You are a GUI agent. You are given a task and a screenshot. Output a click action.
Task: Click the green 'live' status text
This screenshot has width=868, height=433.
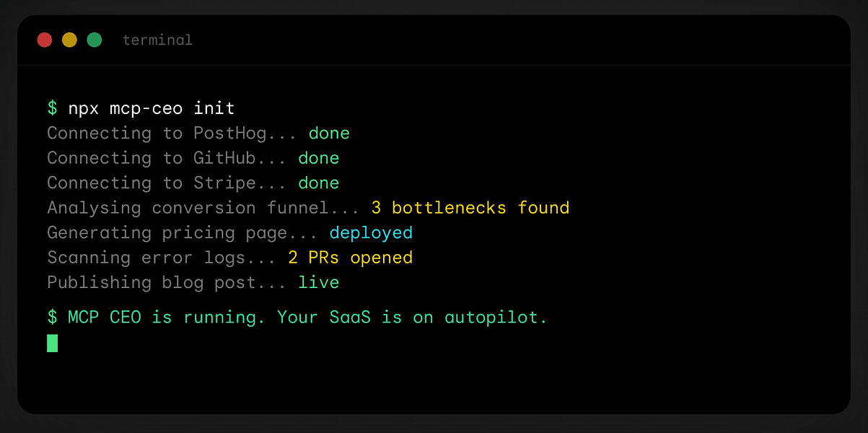point(318,282)
